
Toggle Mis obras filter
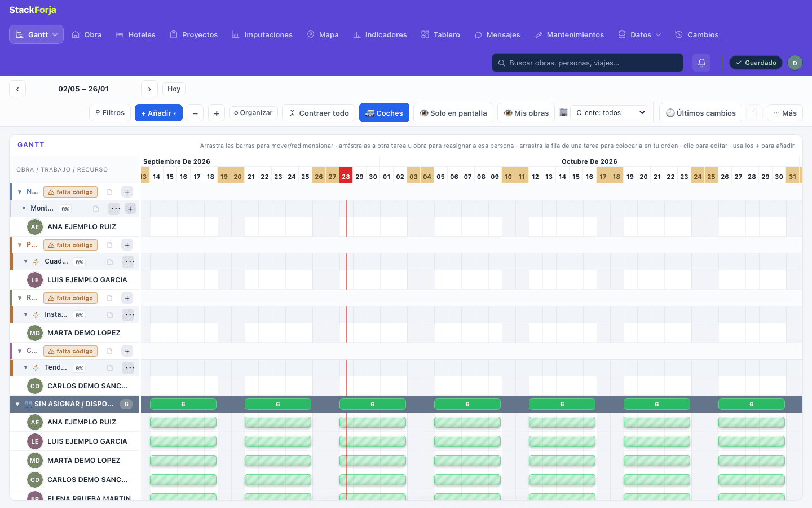pyautogui.click(x=526, y=113)
